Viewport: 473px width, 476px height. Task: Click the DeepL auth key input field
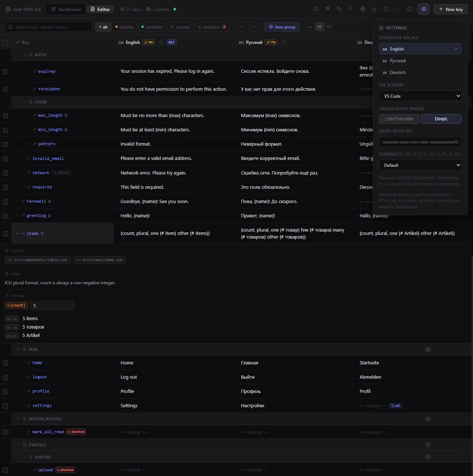(420, 142)
